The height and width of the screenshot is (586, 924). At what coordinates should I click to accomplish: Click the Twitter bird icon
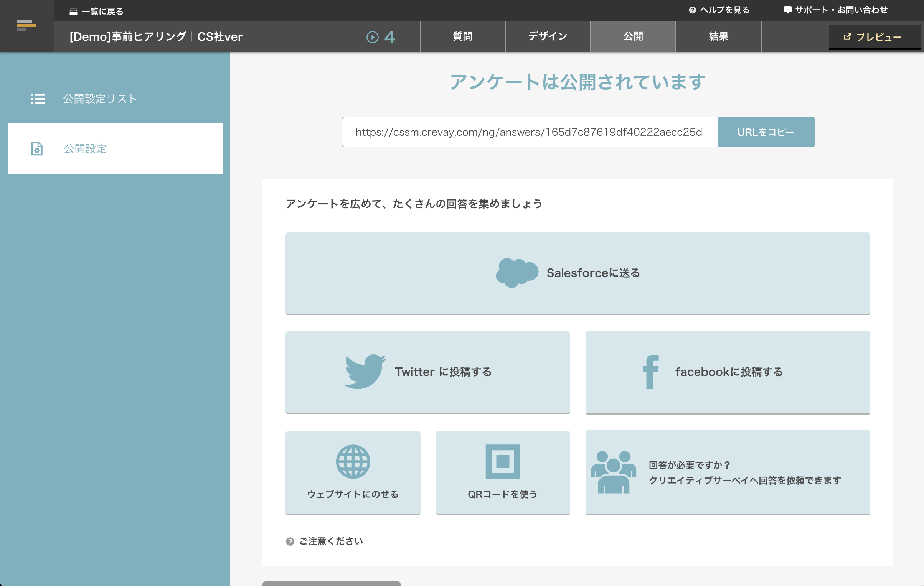(365, 372)
